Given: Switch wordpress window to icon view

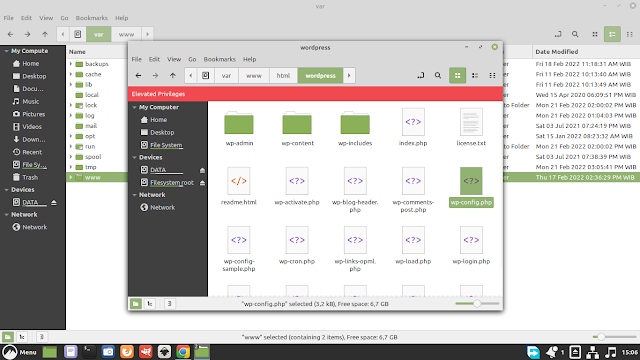Looking at the screenshot, I should 458,76.
